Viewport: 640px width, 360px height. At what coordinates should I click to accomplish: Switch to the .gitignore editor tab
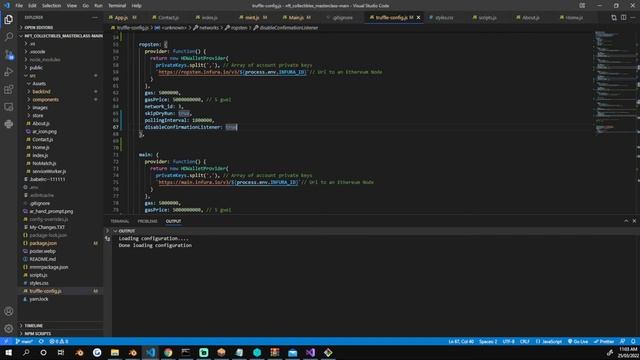pos(342,18)
